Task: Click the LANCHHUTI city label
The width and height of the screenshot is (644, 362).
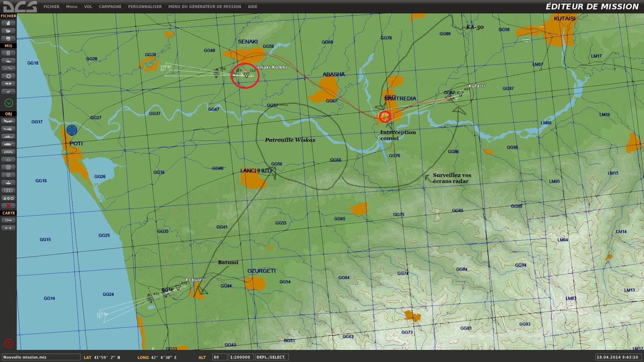Action: [x=256, y=171]
